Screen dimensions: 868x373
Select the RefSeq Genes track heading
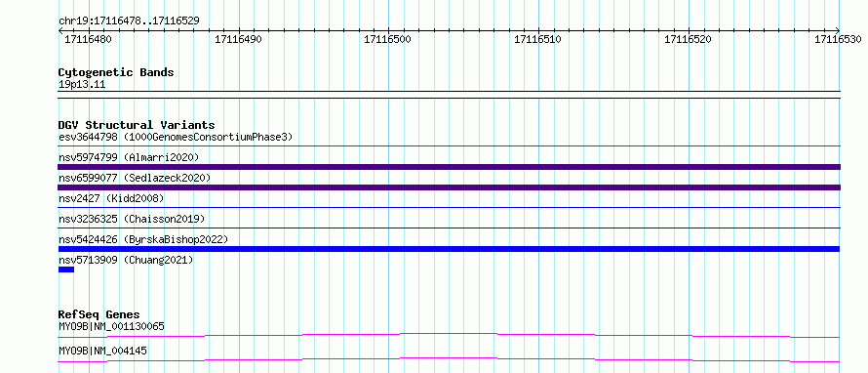click(x=99, y=314)
